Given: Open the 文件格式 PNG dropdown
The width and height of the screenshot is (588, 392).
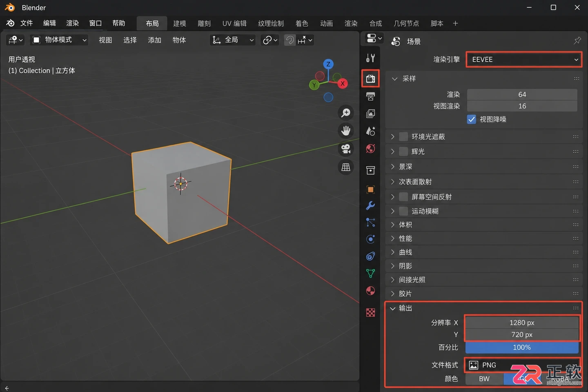Looking at the screenshot, I should (x=523, y=365).
